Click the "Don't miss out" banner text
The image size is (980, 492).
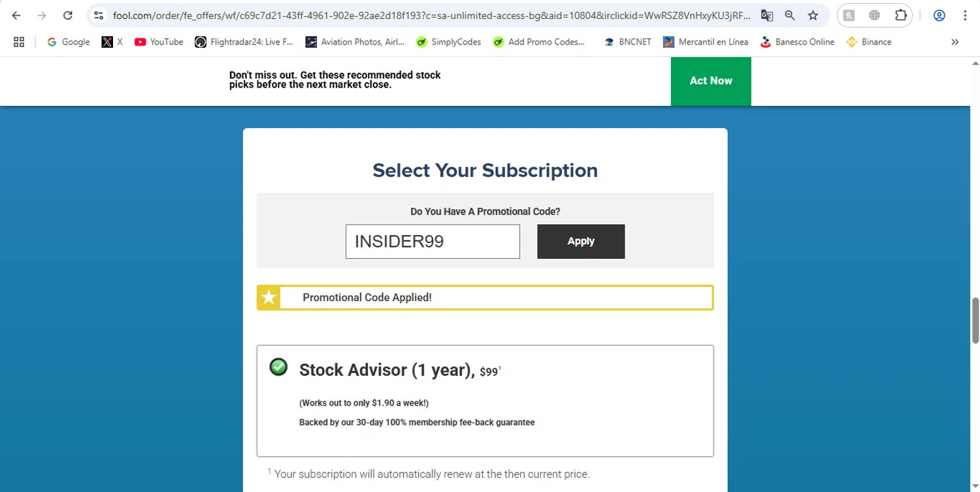pos(335,80)
